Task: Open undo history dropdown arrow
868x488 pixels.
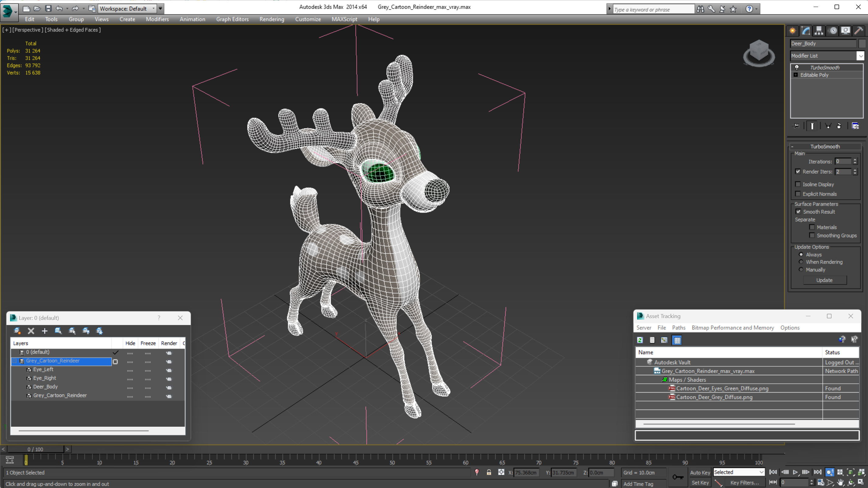Action: [x=68, y=9]
